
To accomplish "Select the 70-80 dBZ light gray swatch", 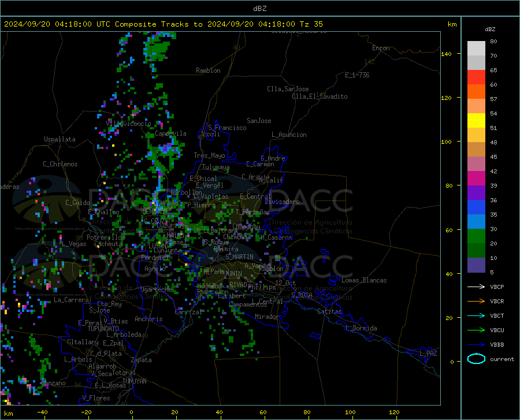I will pyautogui.click(x=476, y=49).
